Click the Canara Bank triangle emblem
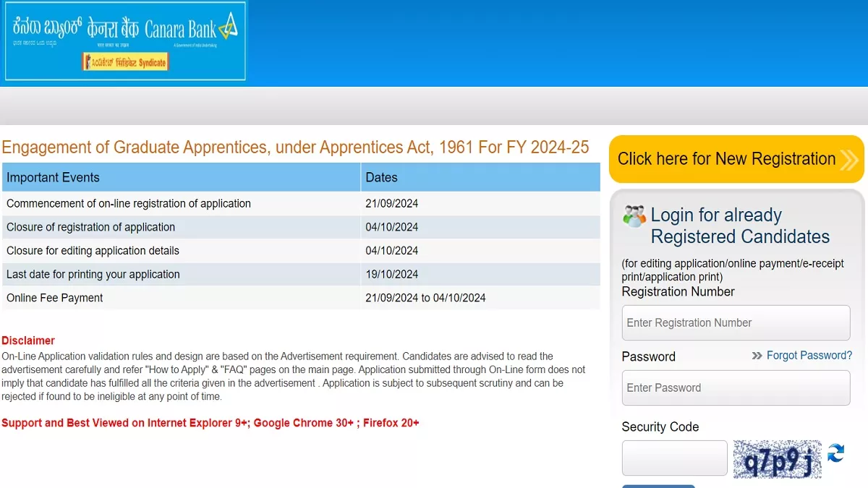Viewport: 868px width, 488px height. tap(228, 27)
